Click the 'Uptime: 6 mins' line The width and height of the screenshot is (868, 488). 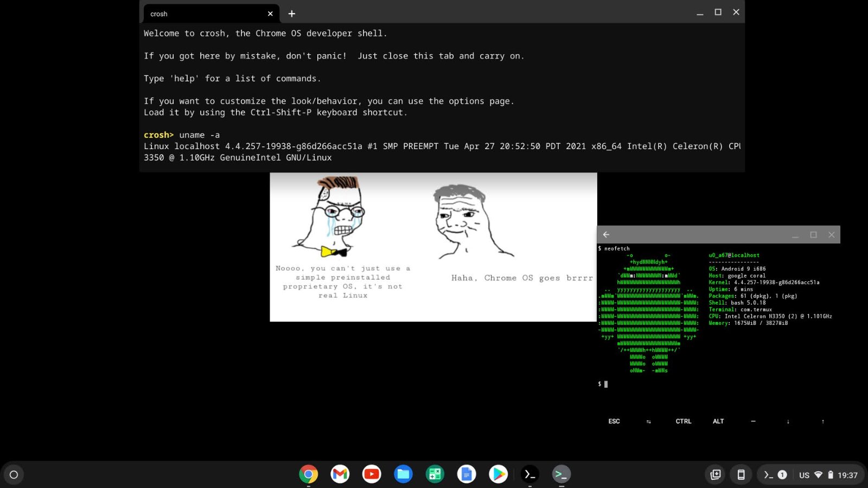[731, 289]
